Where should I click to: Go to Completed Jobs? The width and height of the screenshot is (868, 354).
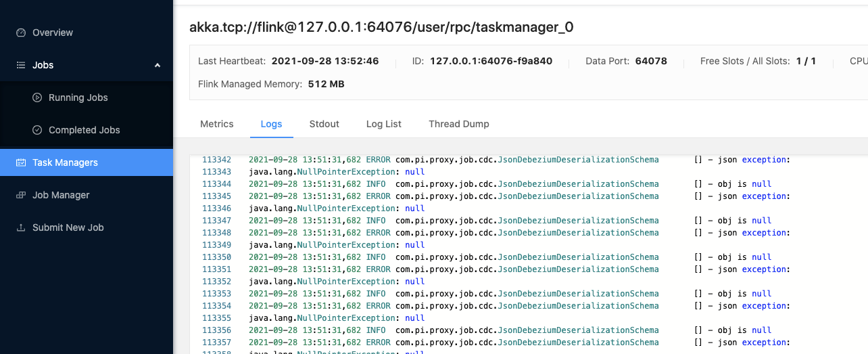[85, 130]
